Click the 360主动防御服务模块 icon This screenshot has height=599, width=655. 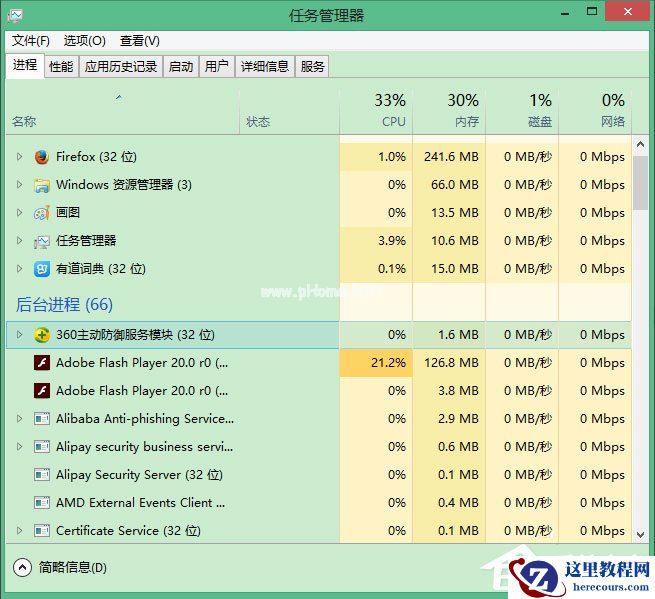coord(42,335)
